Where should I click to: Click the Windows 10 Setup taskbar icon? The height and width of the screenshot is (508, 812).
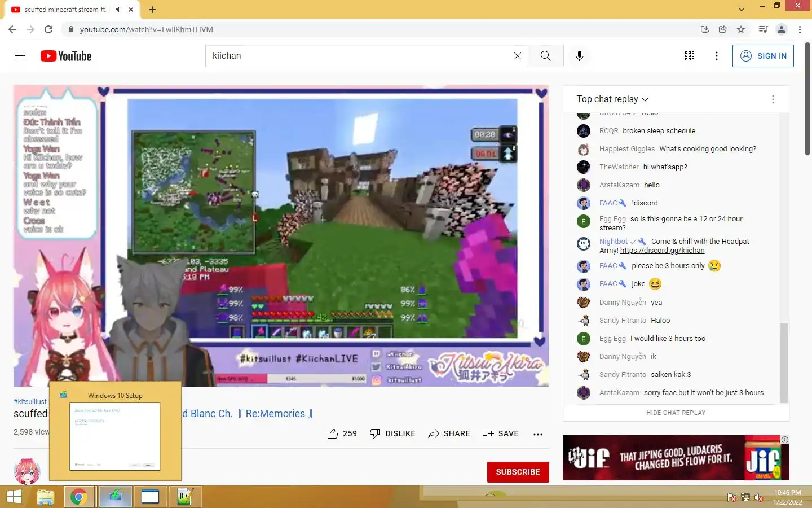(x=116, y=497)
